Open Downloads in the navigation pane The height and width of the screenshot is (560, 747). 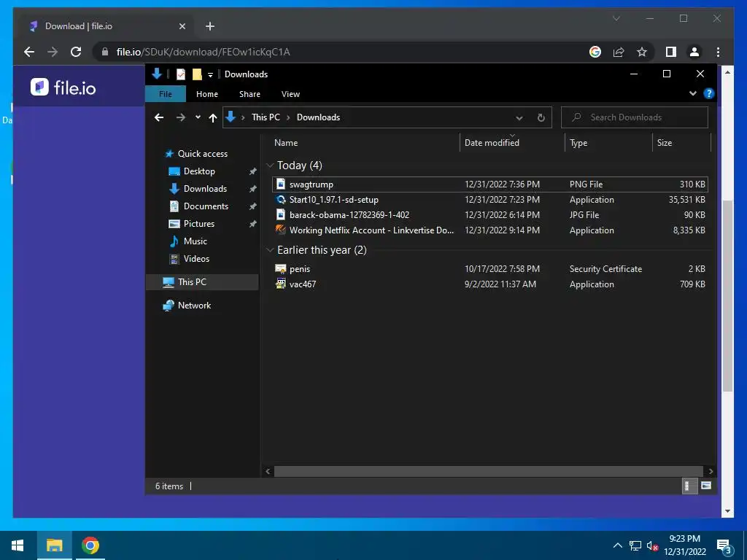[x=205, y=189]
